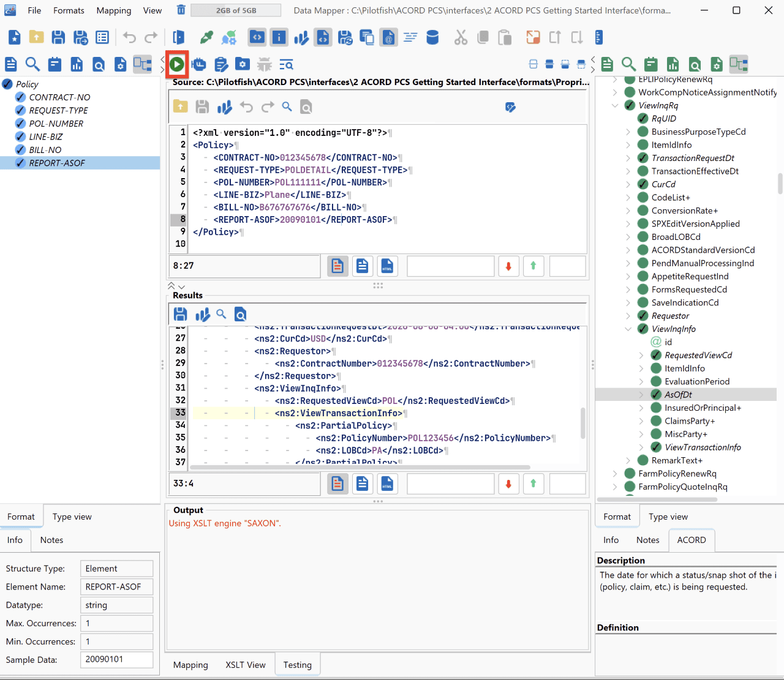This screenshot has height=680, width=784.
Task: Click the main toolbar save disk icon
Action: pyautogui.click(x=58, y=37)
